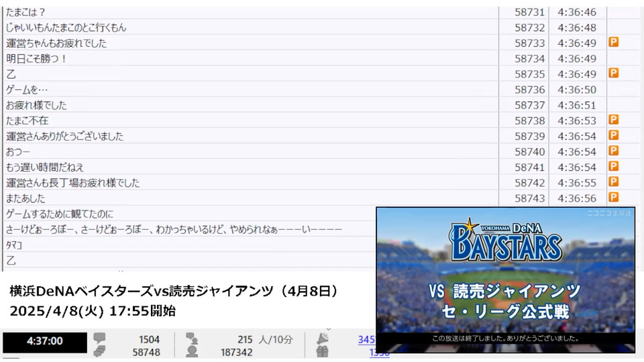Select comment 'おつー'
This screenshot has width=644, height=362.
coord(18,152)
